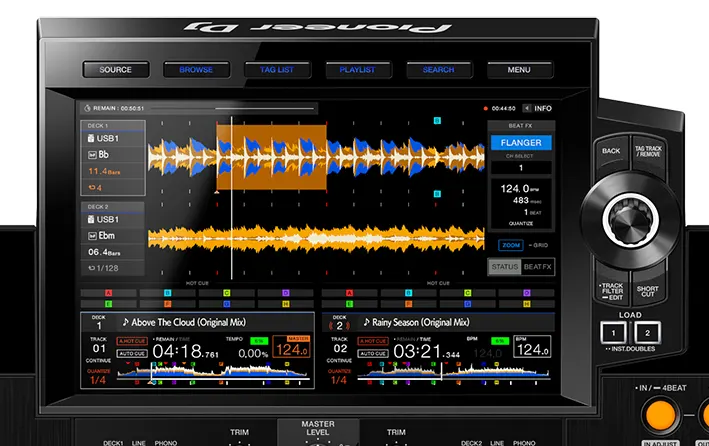The image size is (709, 446).
Task: Click the key icon beside Ebm
Action: pos(92,236)
